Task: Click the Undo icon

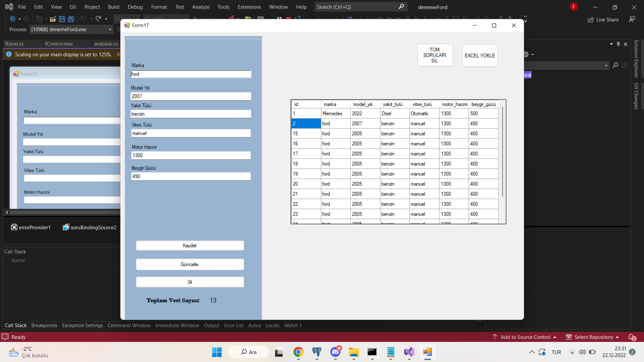Action: pos(83,19)
